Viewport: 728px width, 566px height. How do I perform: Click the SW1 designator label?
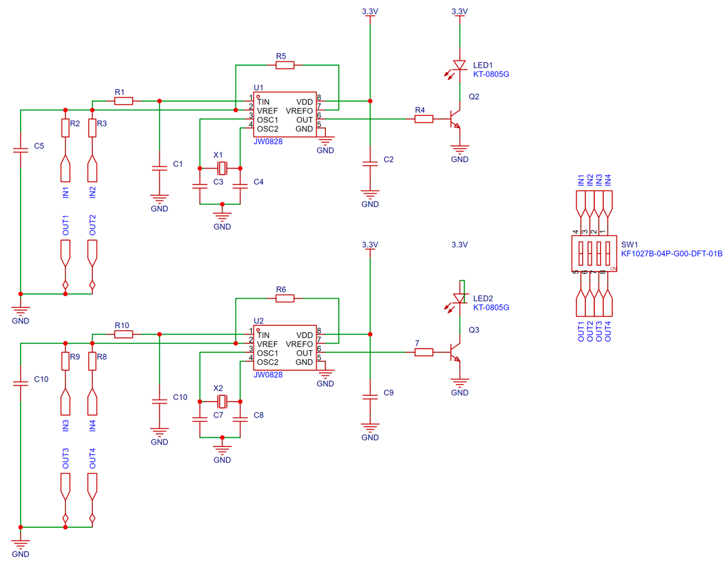point(629,244)
